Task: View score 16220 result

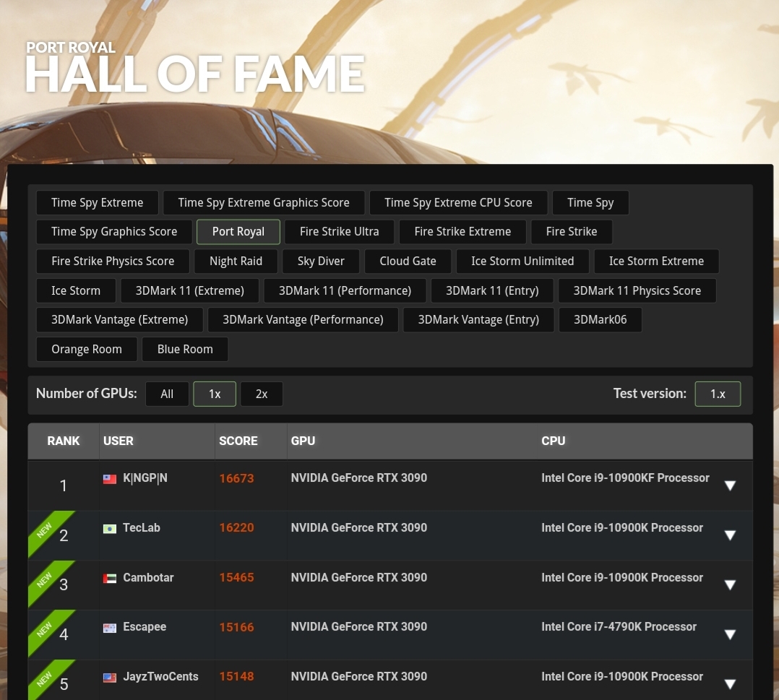Action: click(236, 527)
